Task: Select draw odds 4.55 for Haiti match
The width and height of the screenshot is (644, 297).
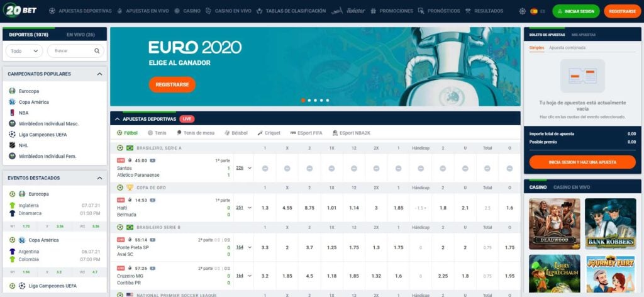Action: pyautogui.click(x=287, y=208)
